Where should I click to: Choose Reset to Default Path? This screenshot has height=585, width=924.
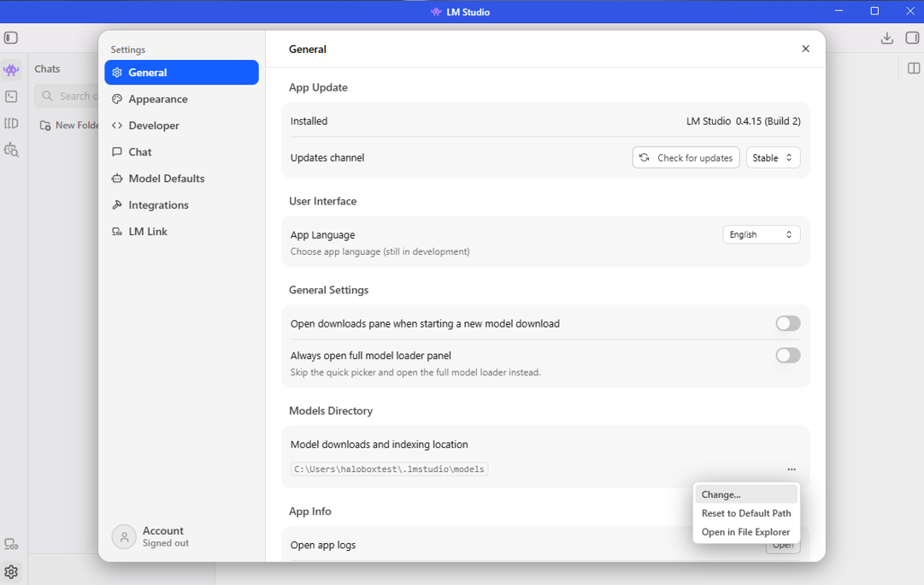coord(746,513)
